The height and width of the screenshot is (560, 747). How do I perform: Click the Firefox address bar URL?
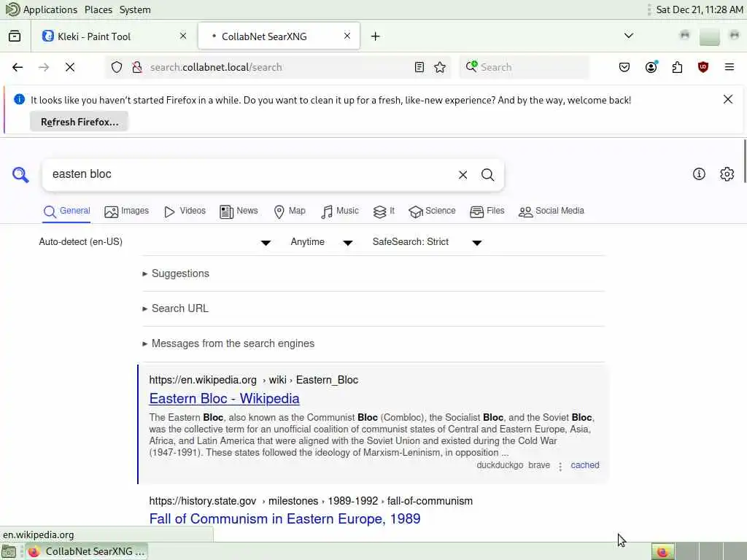pyautogui.click(x=276, y=67)
